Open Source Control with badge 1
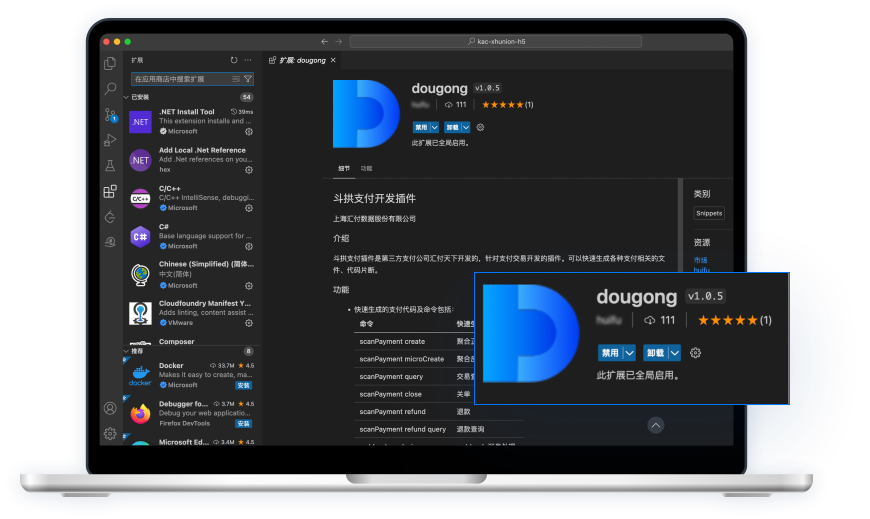870x519 pixels. (110, 115)
